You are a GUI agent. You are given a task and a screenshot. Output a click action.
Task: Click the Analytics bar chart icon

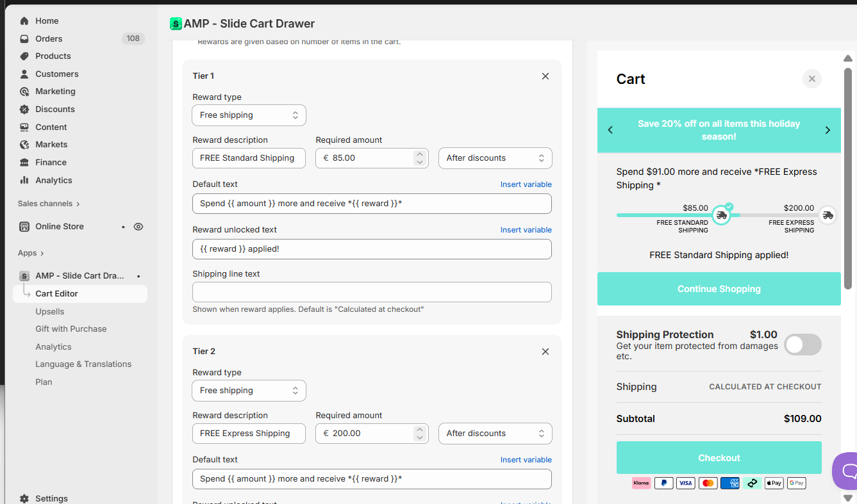tap(24, 181)
